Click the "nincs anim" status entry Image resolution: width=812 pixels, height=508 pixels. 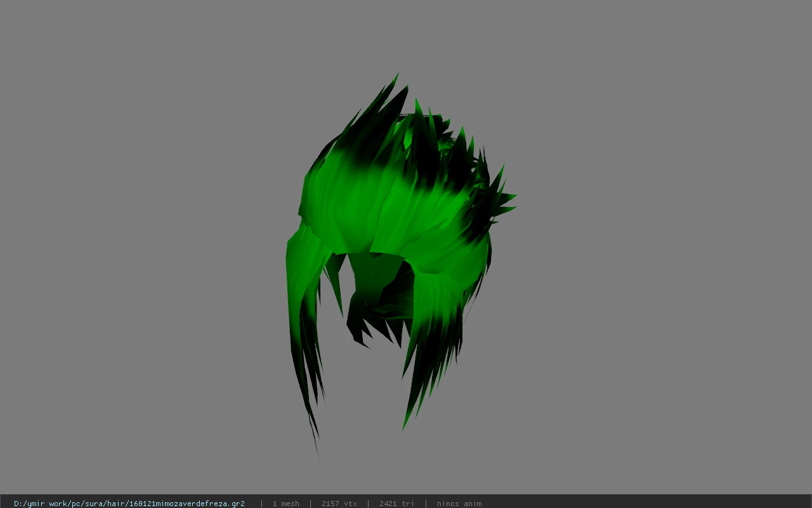coord(459,504)
